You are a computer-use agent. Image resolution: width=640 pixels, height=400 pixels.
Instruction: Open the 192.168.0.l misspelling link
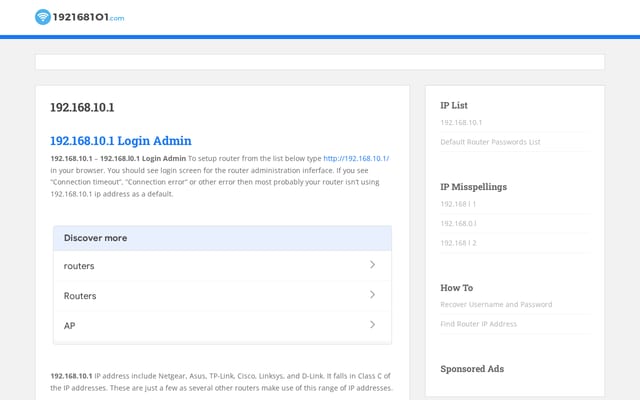pyautogui.click(x=458, y=224)
